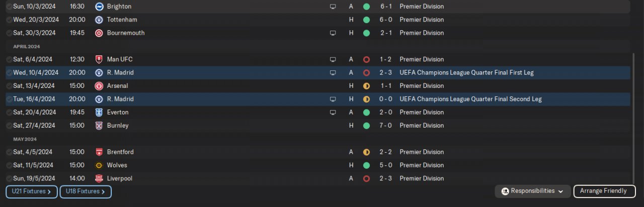Click the Brighton club badge
Image resolution: width=644 pixels, height=207 pixels.
coord(99,7)
